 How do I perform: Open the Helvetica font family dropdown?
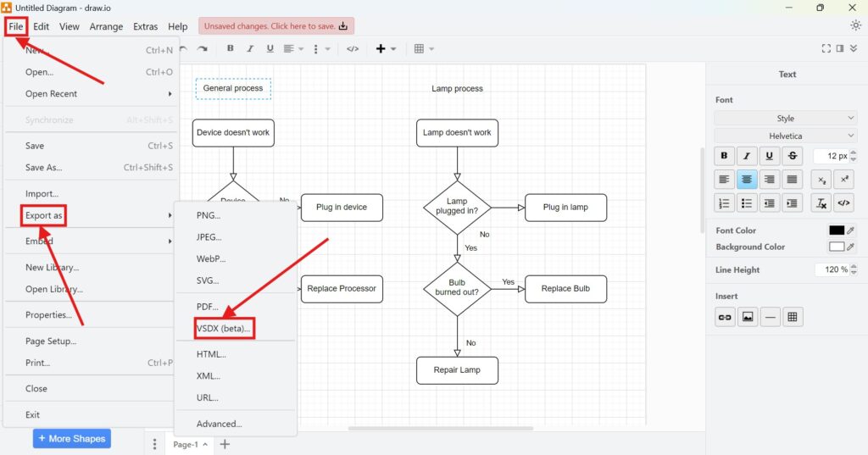click(x=786, y=136)
